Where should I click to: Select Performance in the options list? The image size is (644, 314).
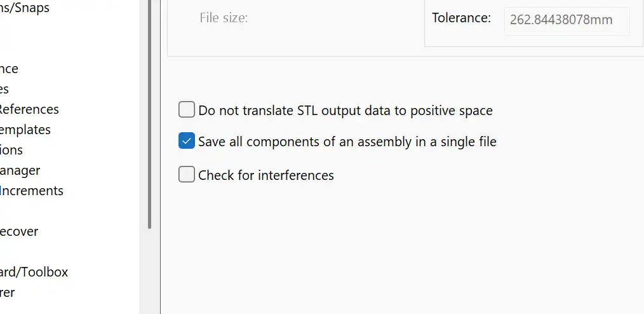9,69
